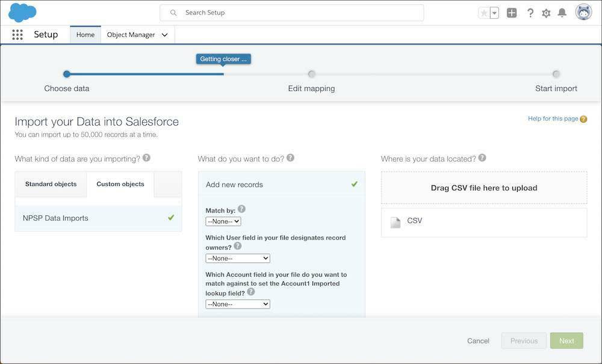
Task: Click the Edit mapping step marker
Action: pyautogui.click(x=311, y=74)
